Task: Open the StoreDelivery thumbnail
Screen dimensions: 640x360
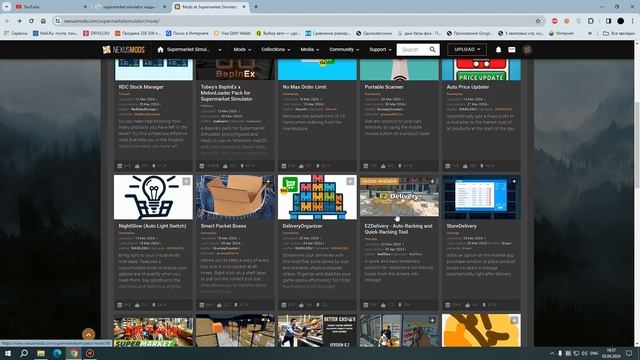Action: pos(481,197)
